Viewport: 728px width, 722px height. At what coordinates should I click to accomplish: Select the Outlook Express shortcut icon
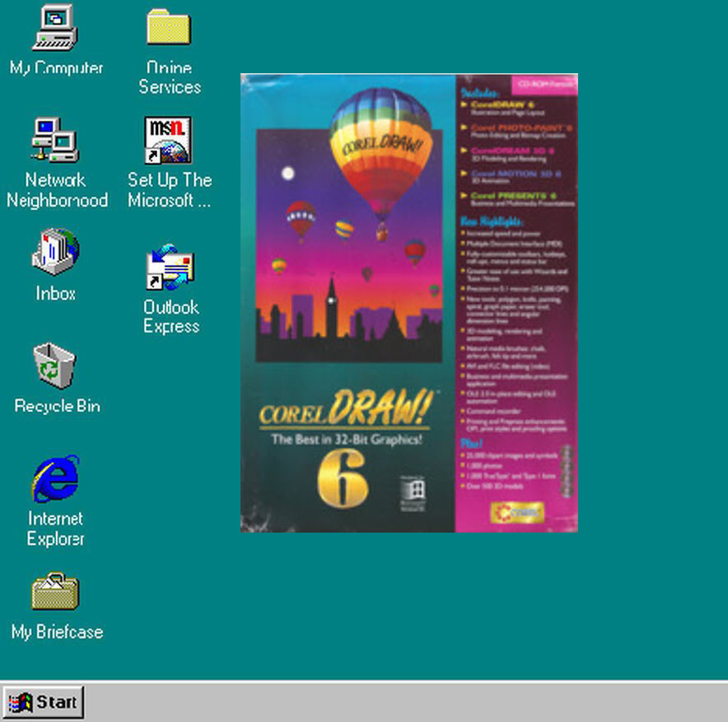tap(170, 267)
